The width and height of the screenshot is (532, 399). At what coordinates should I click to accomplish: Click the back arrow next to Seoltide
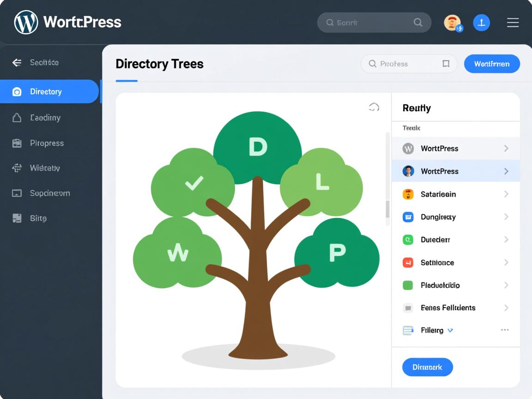[x=17, y=62]
